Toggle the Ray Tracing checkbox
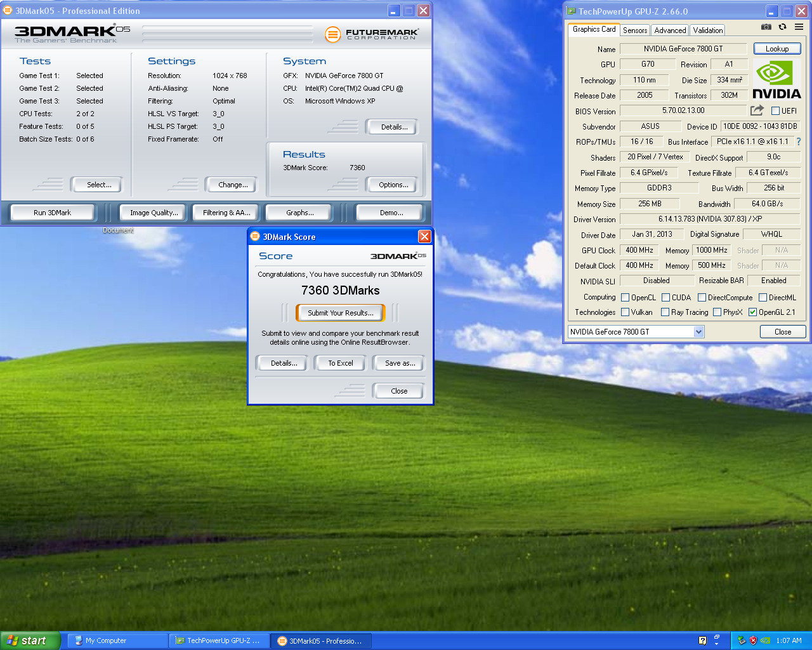 click(x=665, y=312)
